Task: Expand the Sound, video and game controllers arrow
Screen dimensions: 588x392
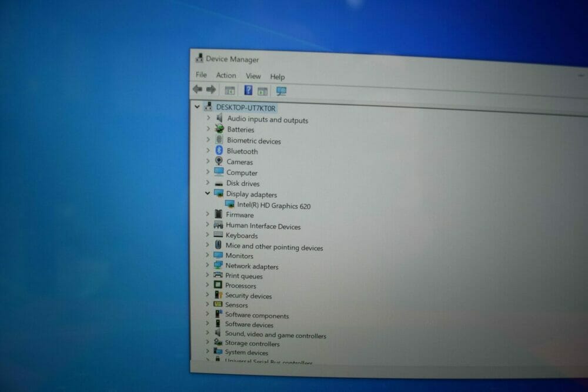Action: click(x=208, y=333)
